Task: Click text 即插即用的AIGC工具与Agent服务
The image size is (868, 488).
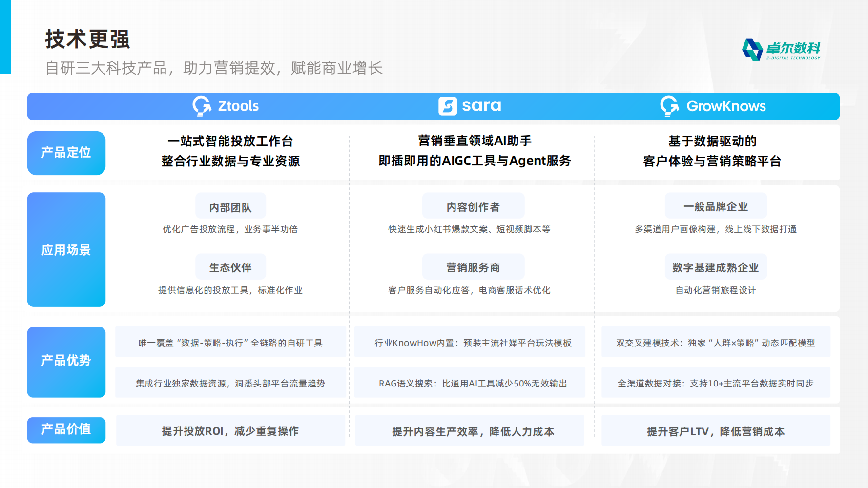Action: [475, 161]
